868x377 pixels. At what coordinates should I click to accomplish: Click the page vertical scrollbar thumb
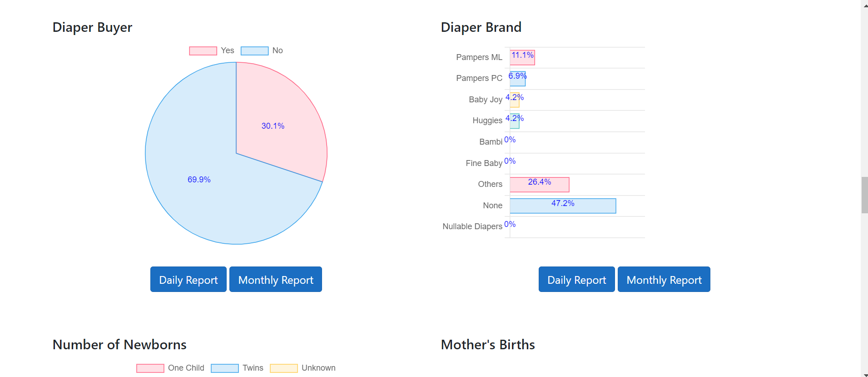point(864,195)
